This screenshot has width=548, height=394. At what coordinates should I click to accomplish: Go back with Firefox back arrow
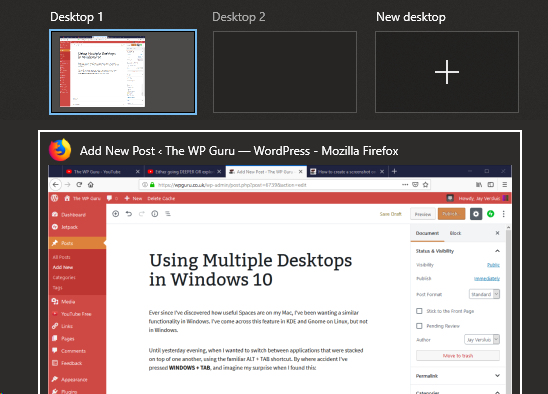pyautogui.click(x=56, y=185)
